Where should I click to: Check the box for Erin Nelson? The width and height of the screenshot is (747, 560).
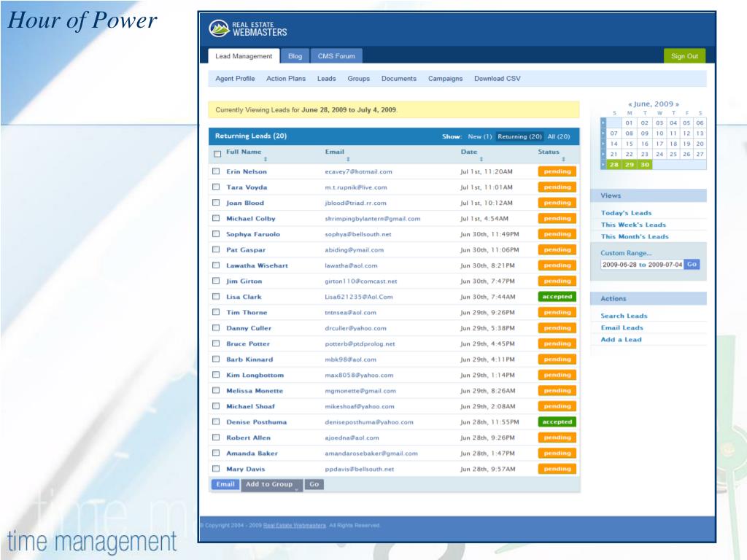tap(216, 171)
